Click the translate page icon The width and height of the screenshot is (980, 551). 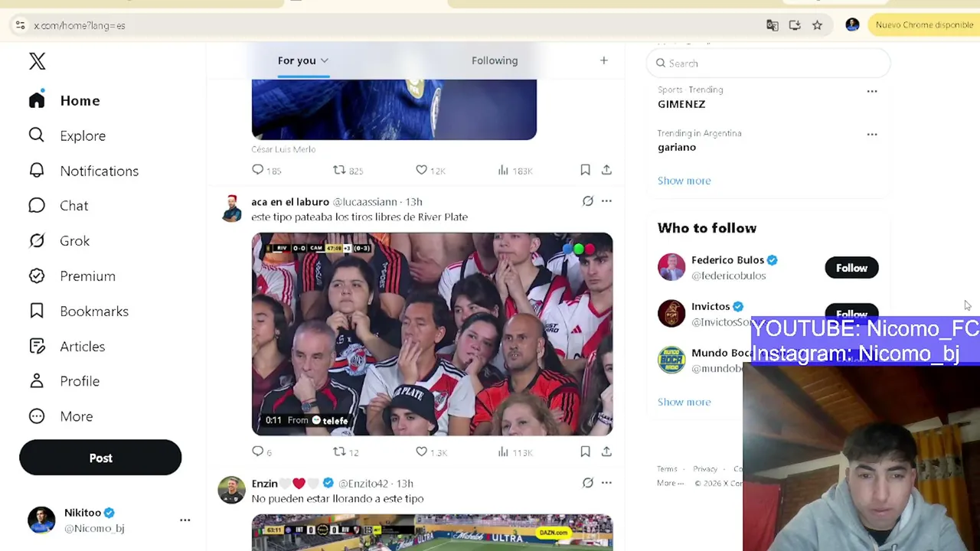[773, 25]
